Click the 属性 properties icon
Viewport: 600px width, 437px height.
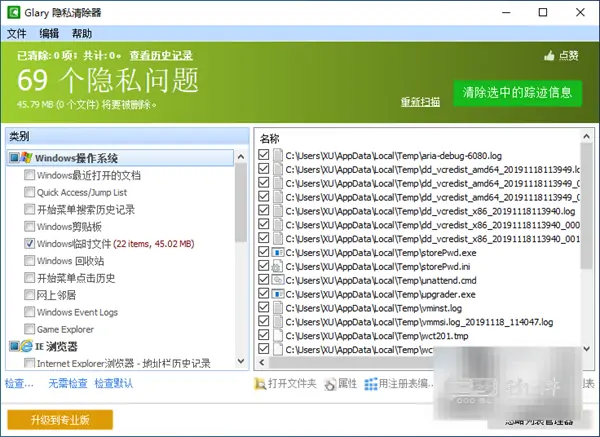(x=330, y=383)
